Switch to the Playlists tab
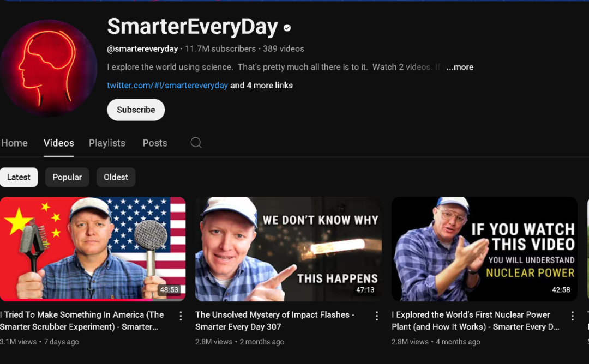The image size is (589, 364). tap(107, 143)
